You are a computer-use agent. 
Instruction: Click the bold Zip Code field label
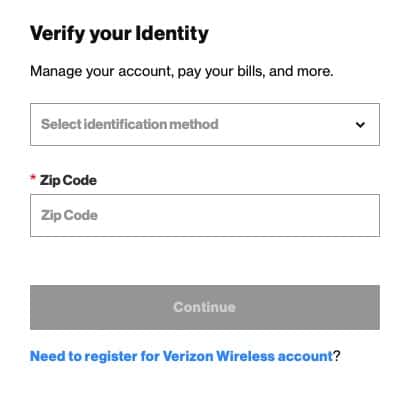pyautogui.click(x=68, y=180)
